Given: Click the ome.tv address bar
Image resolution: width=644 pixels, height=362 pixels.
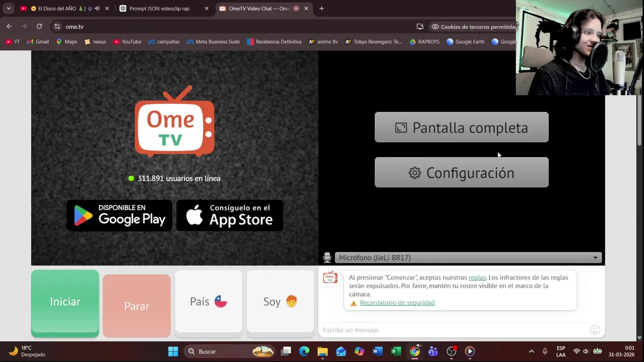Looking at the screenshot, I should (236, 27).
